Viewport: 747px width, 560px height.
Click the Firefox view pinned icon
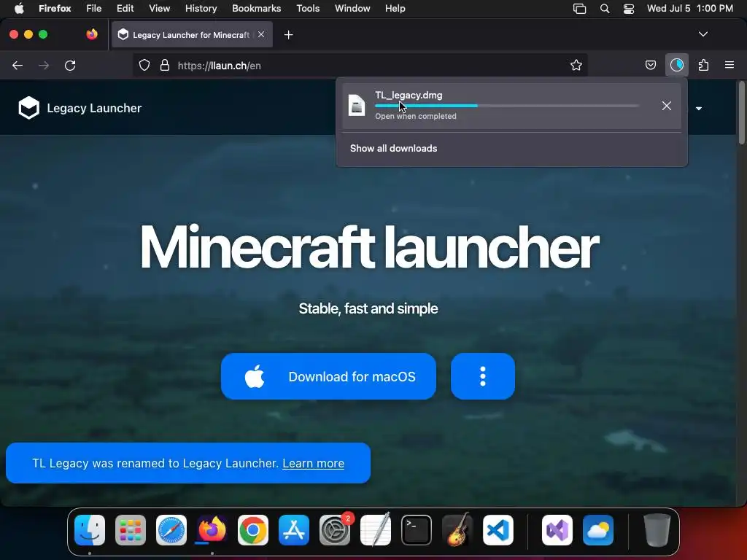[92, 34]
